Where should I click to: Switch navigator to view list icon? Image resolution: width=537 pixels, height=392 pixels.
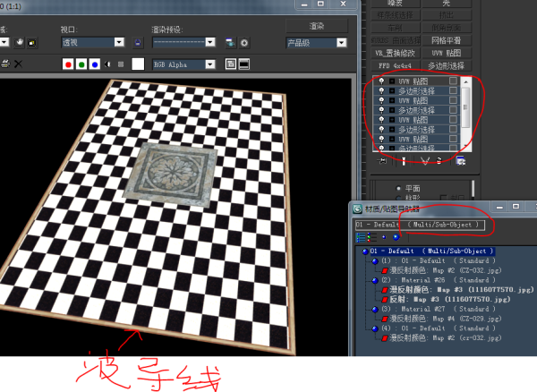(361, 237)
